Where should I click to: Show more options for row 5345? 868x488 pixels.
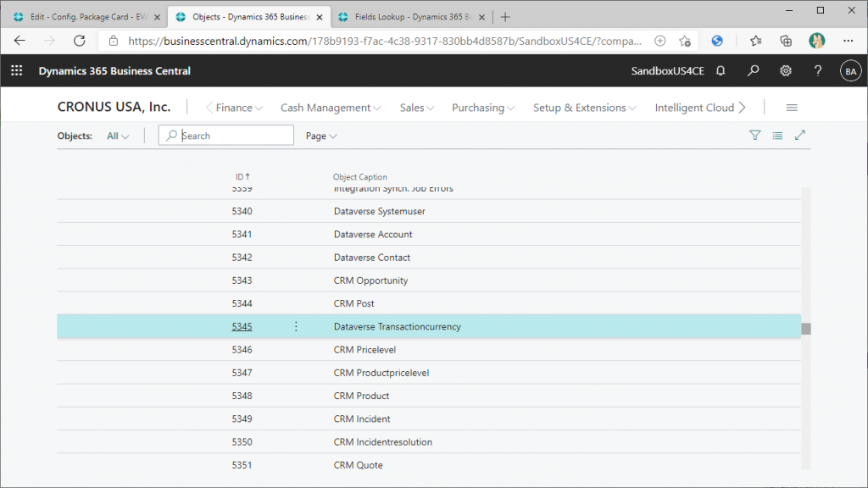(x=296, y=326)
